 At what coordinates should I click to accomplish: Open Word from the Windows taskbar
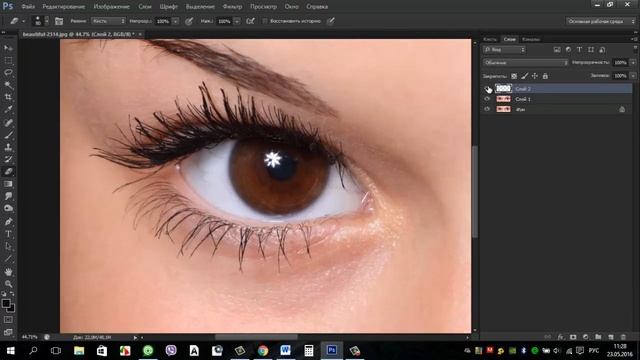point(285,351)
